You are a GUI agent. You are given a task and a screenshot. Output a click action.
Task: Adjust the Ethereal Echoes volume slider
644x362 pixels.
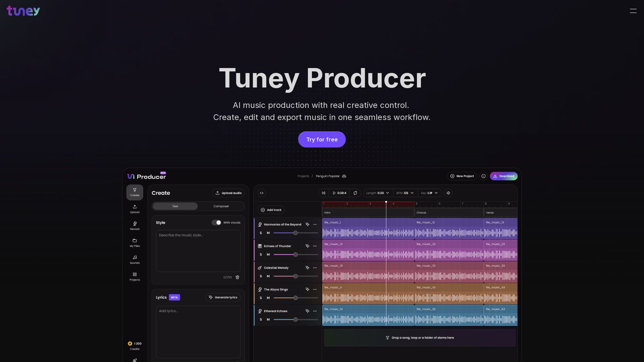[x=296, y=319]
